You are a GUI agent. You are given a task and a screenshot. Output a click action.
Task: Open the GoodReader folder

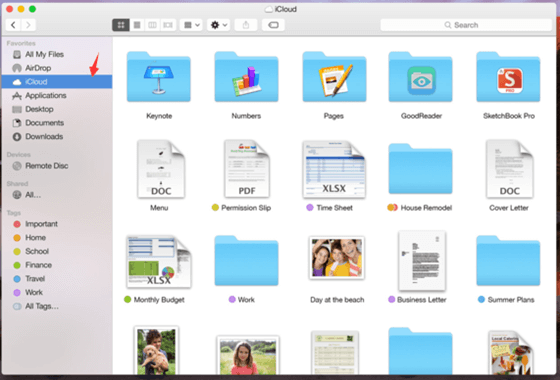pos(420,77)
